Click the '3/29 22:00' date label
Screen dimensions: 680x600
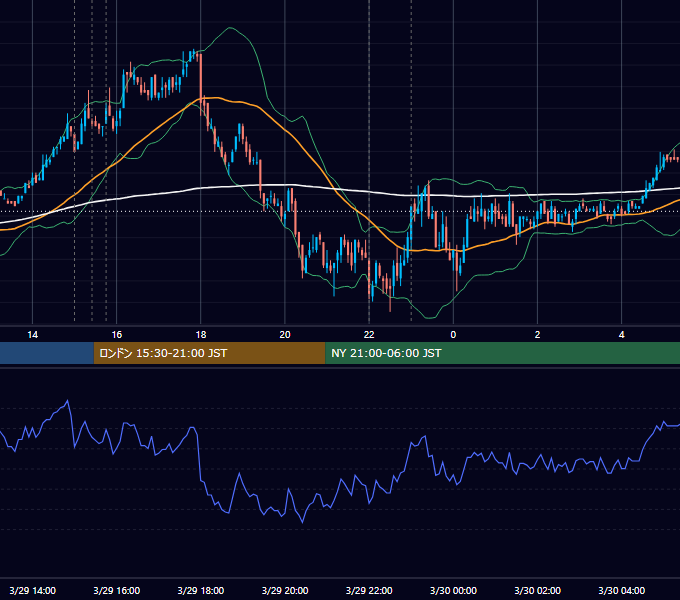tap(369, 590)
